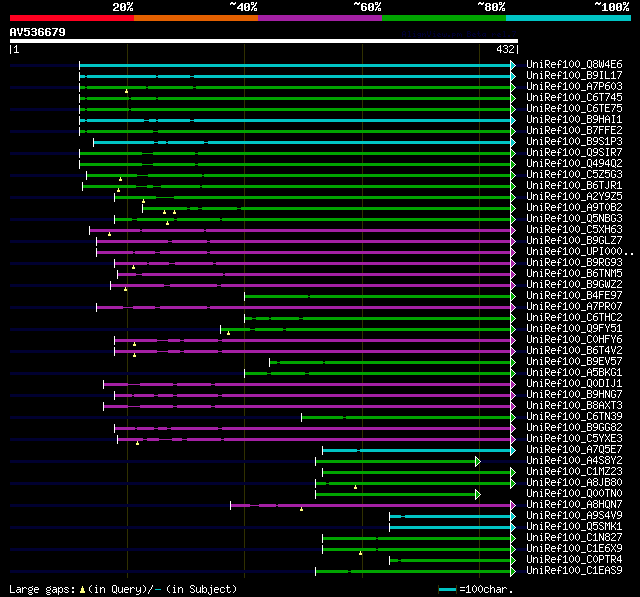640x597 pixels.
Task: Click the UniRef100_B6TNM5 label
Action: [x=574, y=274]
